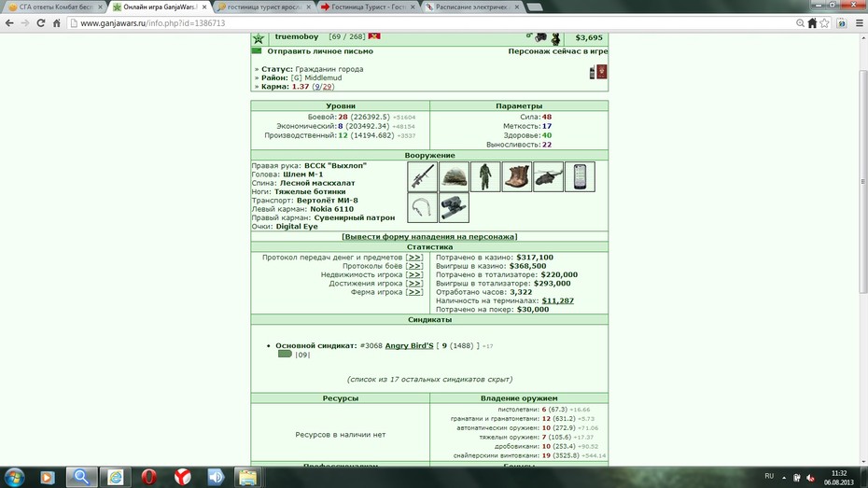Click the red syndicate flag next to level

pyautogui.click(x=374, y=36)
